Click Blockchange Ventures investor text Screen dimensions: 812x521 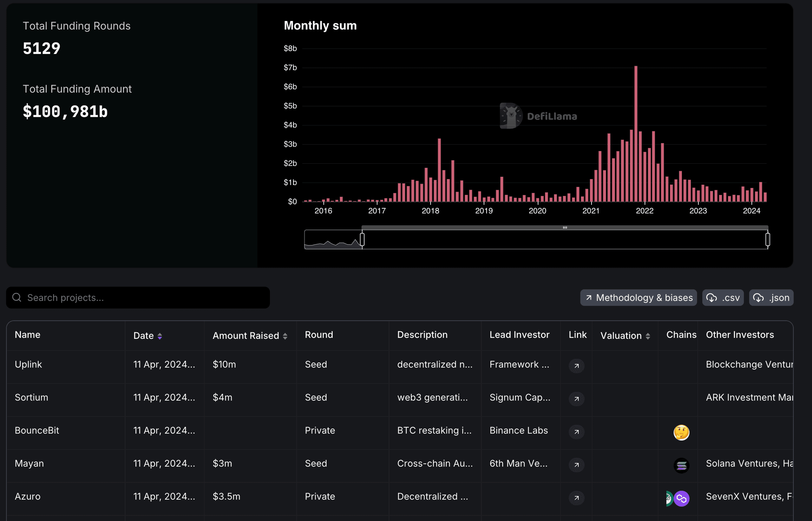pyautogui.click(x=749, y=364)
